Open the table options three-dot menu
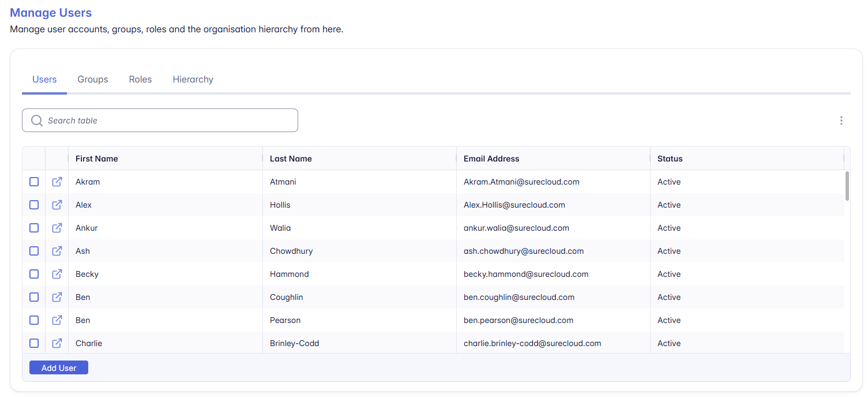The height and width of the screenshot is (398, 868). (841, 120)
